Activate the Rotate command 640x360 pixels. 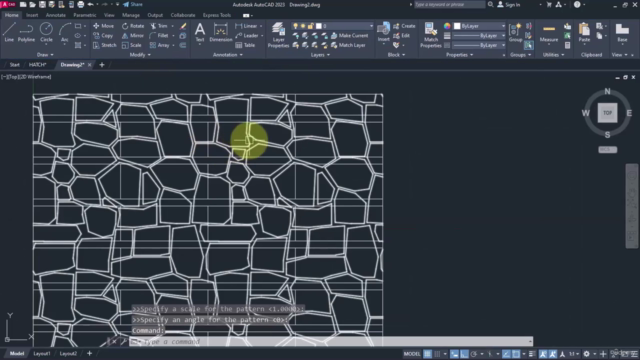133,26
